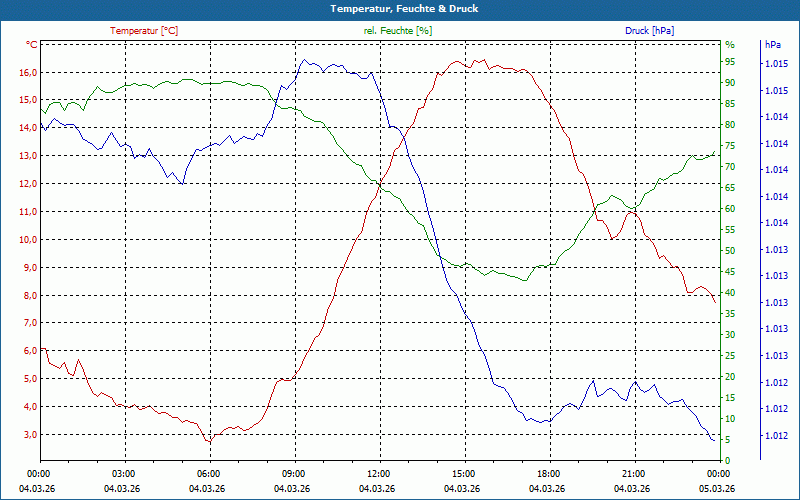
Task: Click the '15:00' time axis label
Action: [462, 474]
